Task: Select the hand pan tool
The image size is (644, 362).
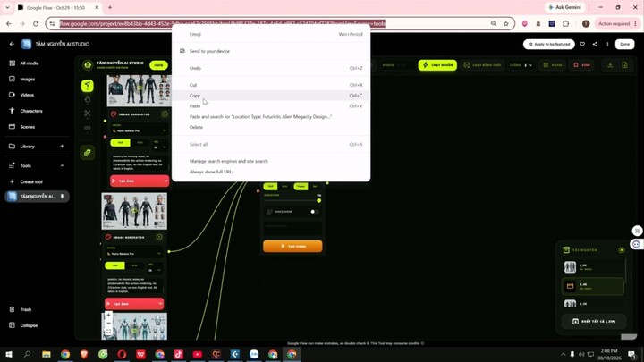Action: click(x=87, y=99)
